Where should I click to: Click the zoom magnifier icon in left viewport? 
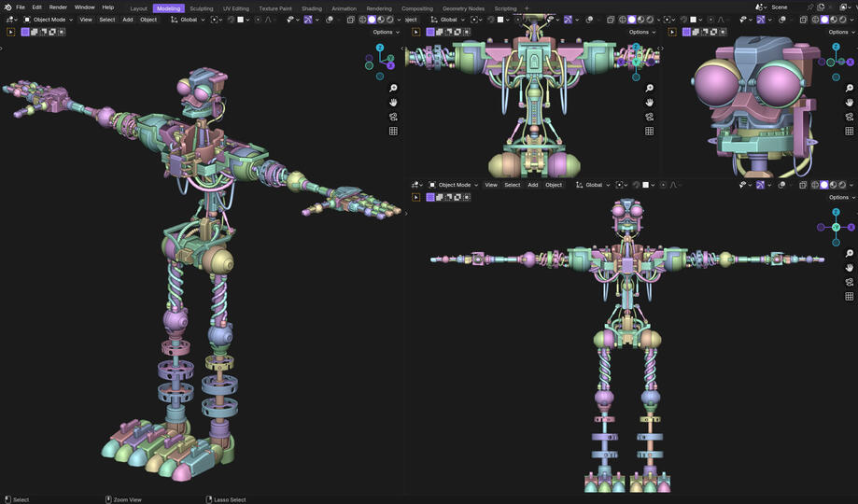393,88
